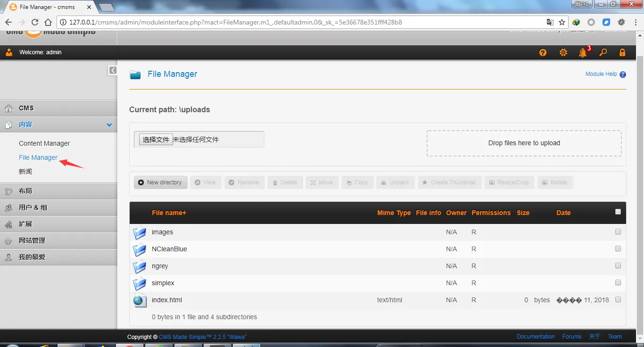The image size is (644, 347).
Task: Click browser bookmark star icon
Action: (562, 22)
